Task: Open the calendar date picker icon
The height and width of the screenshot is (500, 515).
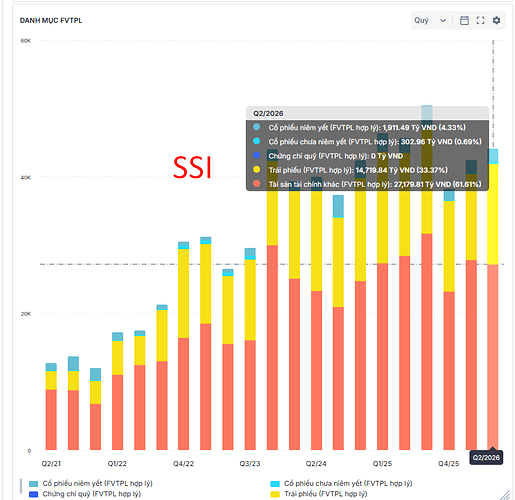Action: coord(464,21)
